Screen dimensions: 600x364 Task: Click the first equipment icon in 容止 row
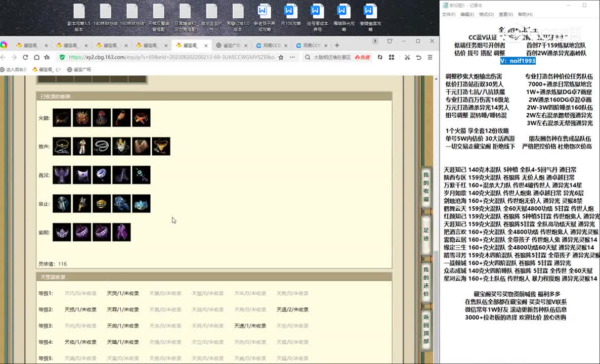pyautogui.click(x=62, y=204)
